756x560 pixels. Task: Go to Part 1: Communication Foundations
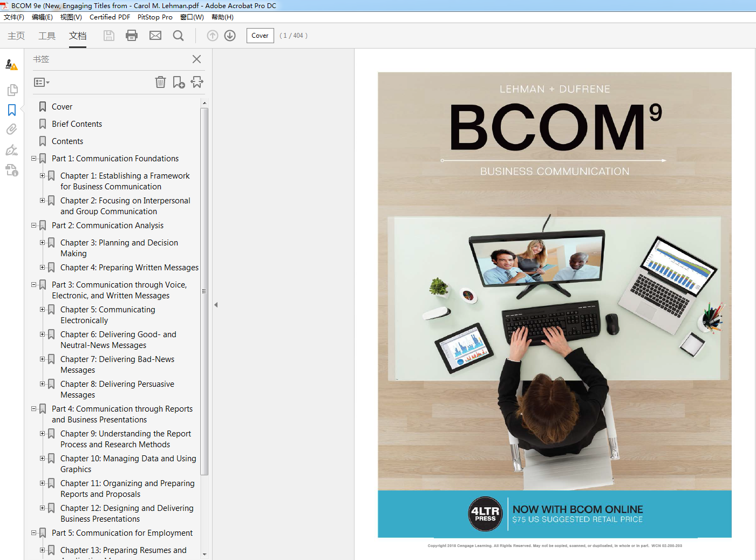tap(115, 159)
